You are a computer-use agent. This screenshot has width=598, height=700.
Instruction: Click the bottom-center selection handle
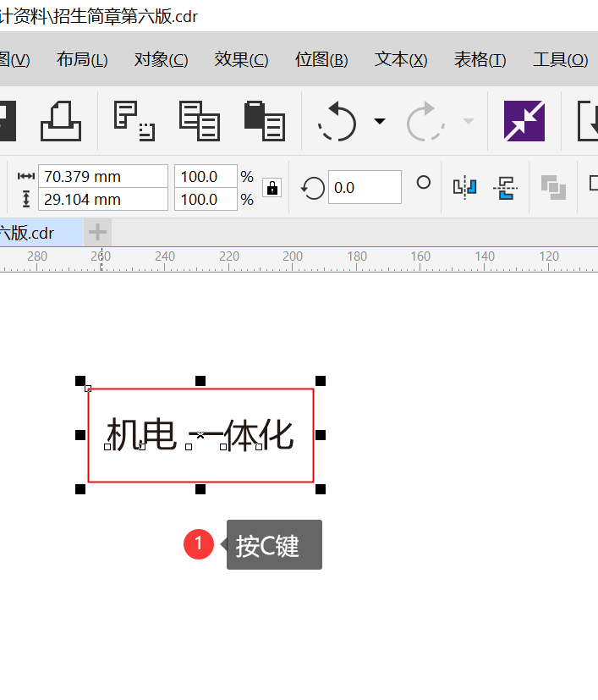pos(200,489)
